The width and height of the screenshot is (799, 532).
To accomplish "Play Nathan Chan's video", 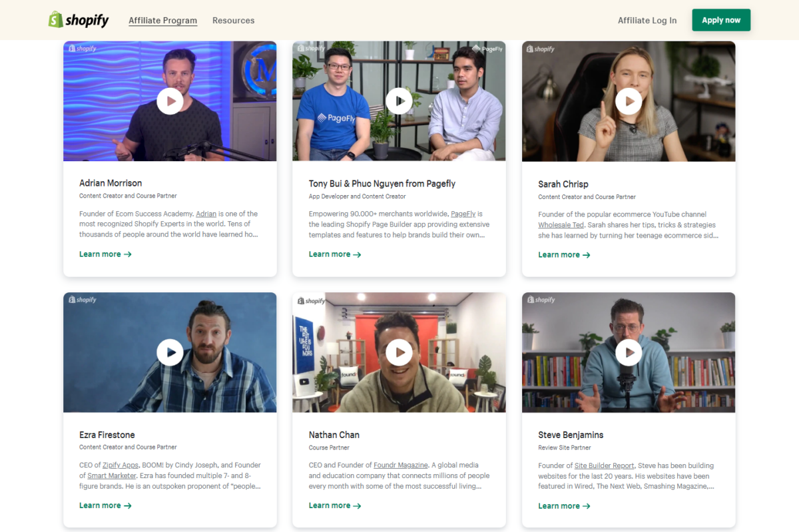I will [399, 352].
